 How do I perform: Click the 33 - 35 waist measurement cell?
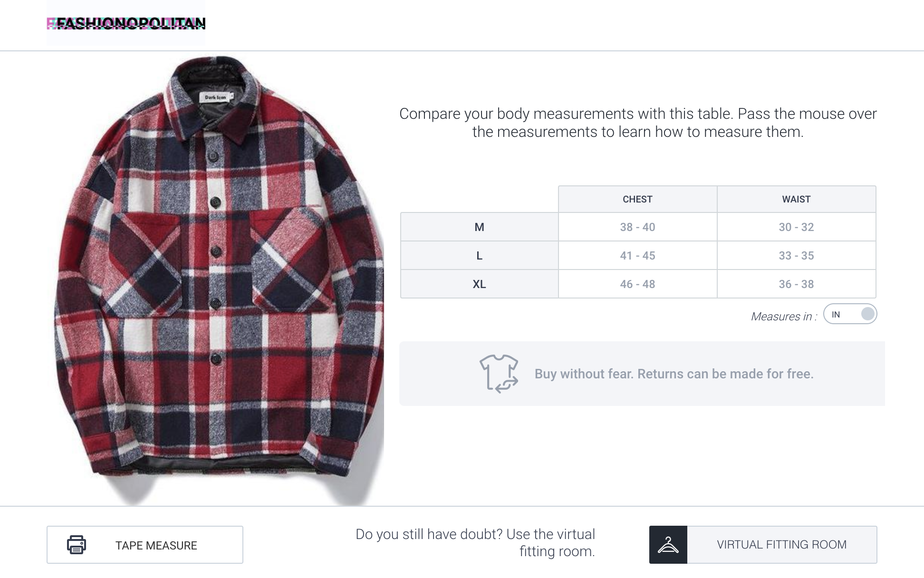click(797, 256)
